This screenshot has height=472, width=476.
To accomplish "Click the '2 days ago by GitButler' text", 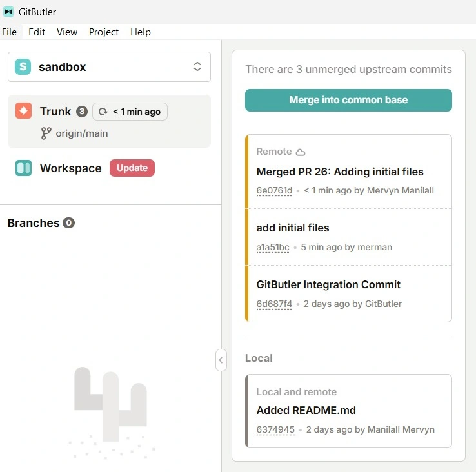I will pos(353,304).
